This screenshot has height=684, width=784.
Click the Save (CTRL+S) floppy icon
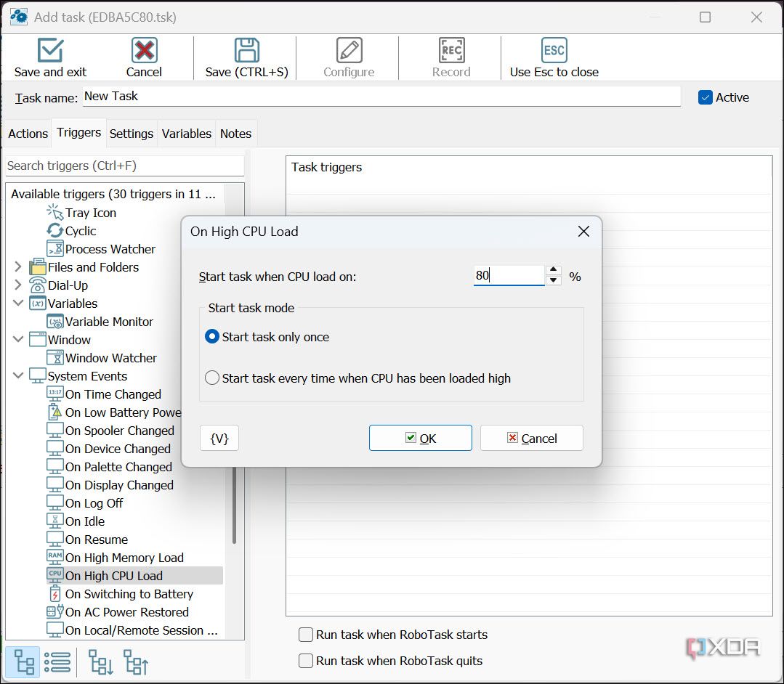click(246, 50)
